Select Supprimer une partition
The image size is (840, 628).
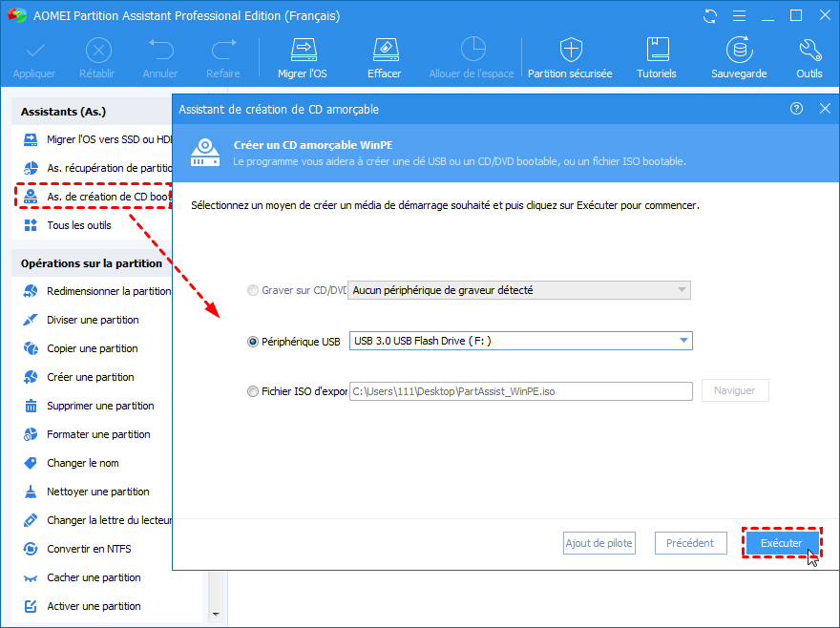click(x=89, y=406)
